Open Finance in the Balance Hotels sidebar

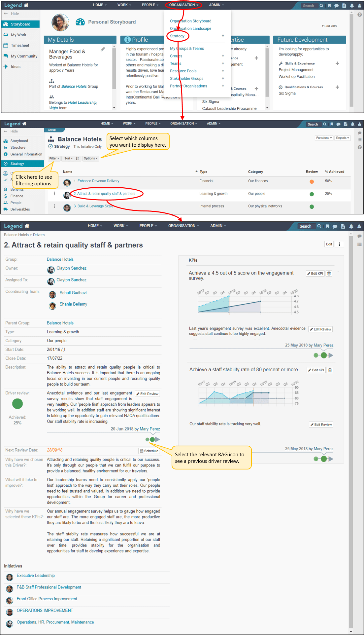[17, 196]
